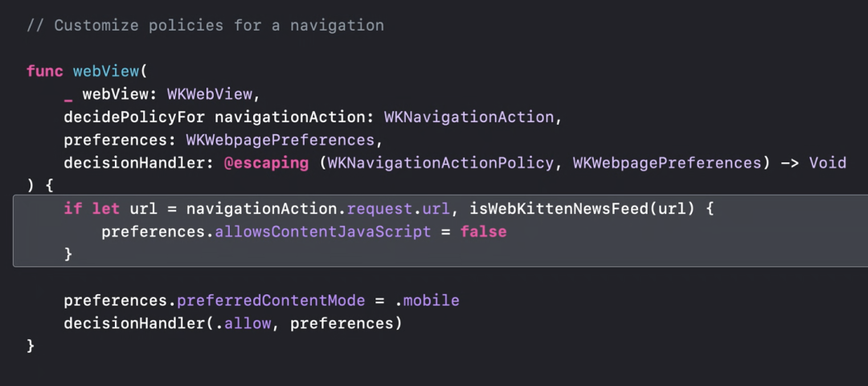Click the Void return type
Screen dimensions: 868x386
click(x=827, y=163)
